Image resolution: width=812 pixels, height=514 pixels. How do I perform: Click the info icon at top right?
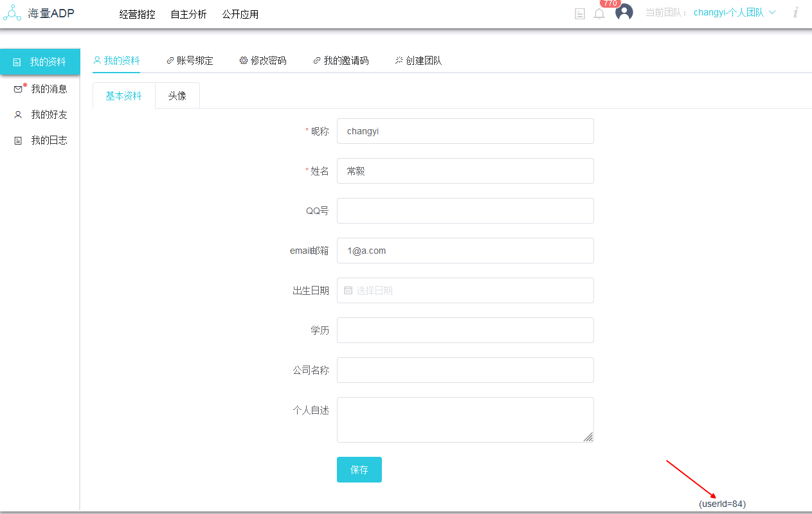795,12
